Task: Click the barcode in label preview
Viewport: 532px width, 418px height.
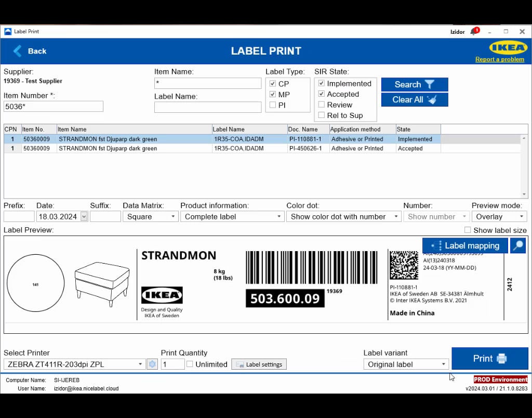Action: [312, 268]
